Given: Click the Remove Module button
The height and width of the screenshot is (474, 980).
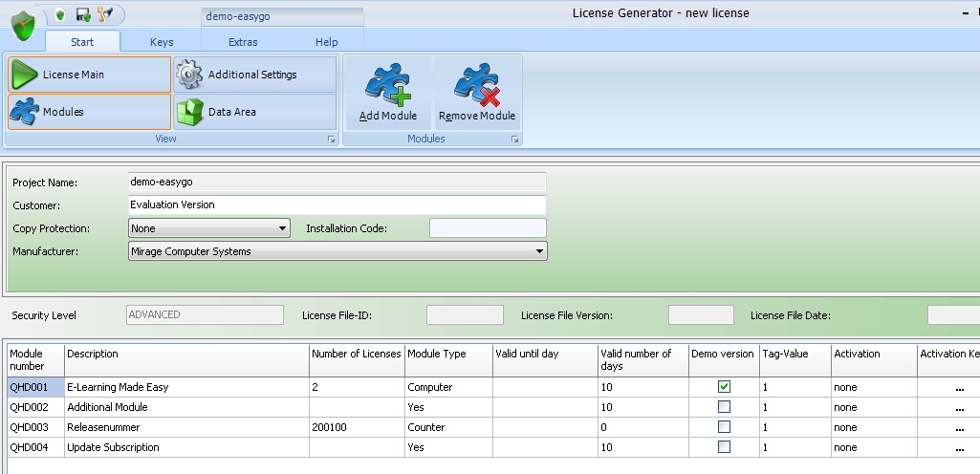Looking at the screenshot, I should [477, 93].
